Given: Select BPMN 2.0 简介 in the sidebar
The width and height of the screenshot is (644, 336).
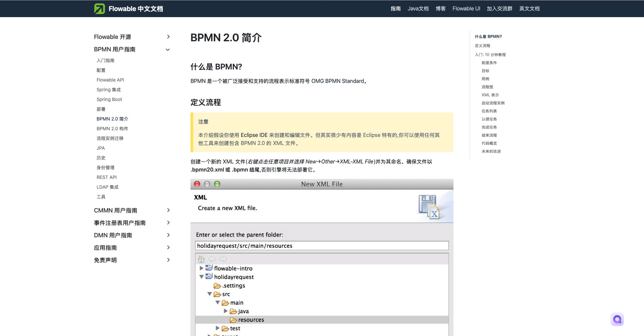Looking at the screenshot, I should pos(112,119).
